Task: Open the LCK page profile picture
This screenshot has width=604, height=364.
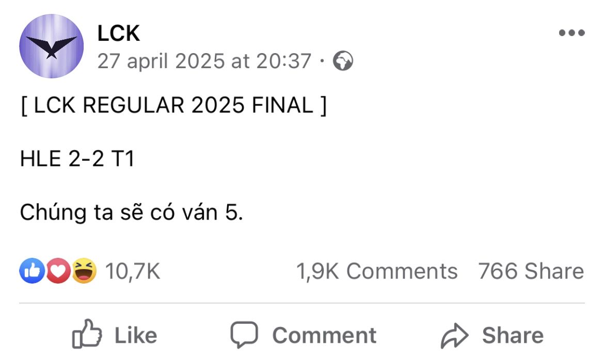Action: [51, 46]
